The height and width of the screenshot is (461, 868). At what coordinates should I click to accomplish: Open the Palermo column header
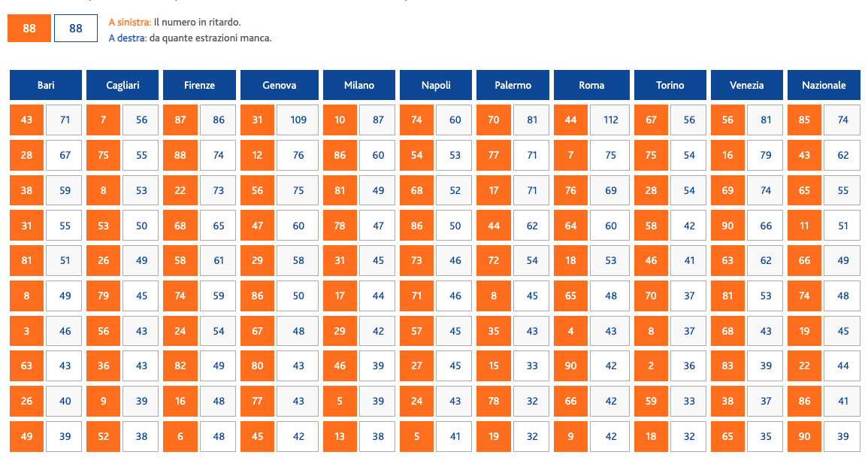513,85
